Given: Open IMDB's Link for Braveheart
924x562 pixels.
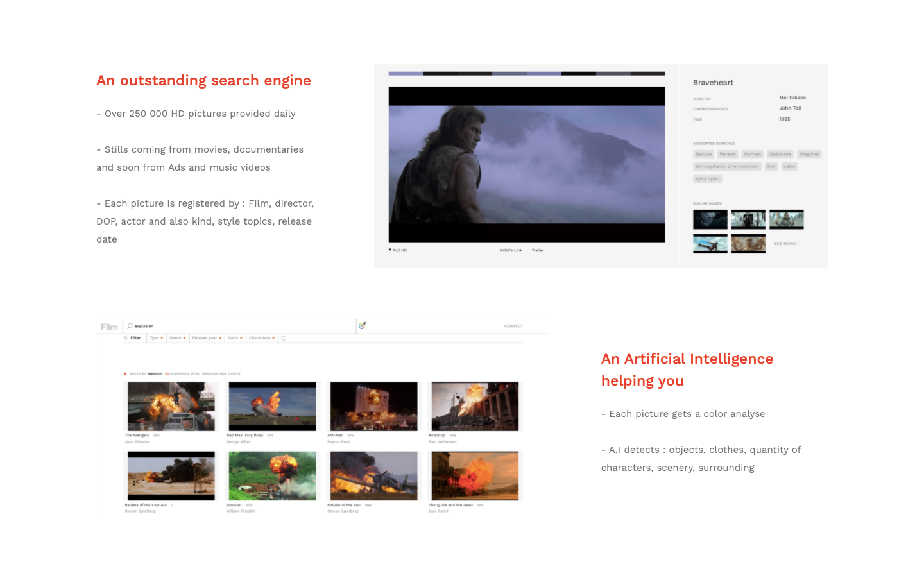Looking at the screenshot, I should pyautogui.click(x=511, y=250).
